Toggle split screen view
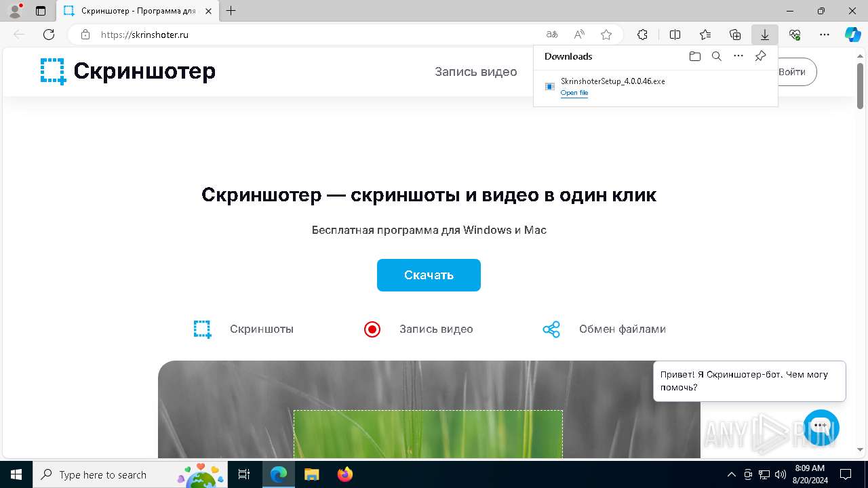Viewport: 868px width, 488px height. point(675,35)
